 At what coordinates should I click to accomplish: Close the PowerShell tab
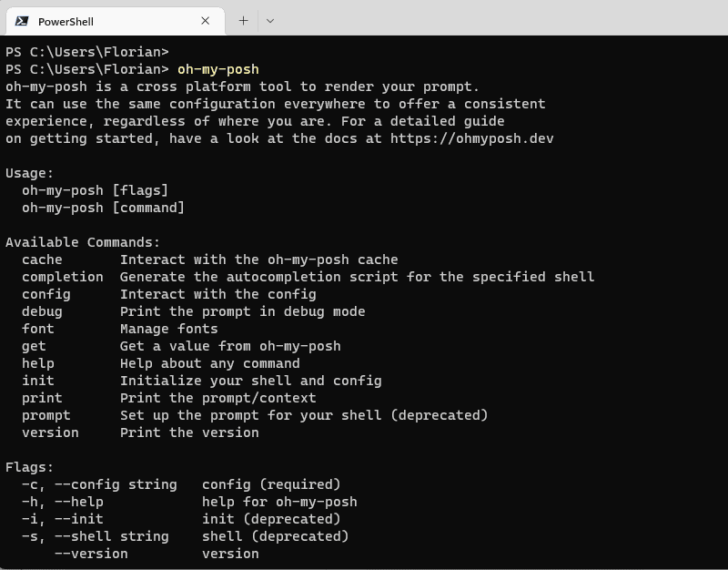(x=205, y=20)
